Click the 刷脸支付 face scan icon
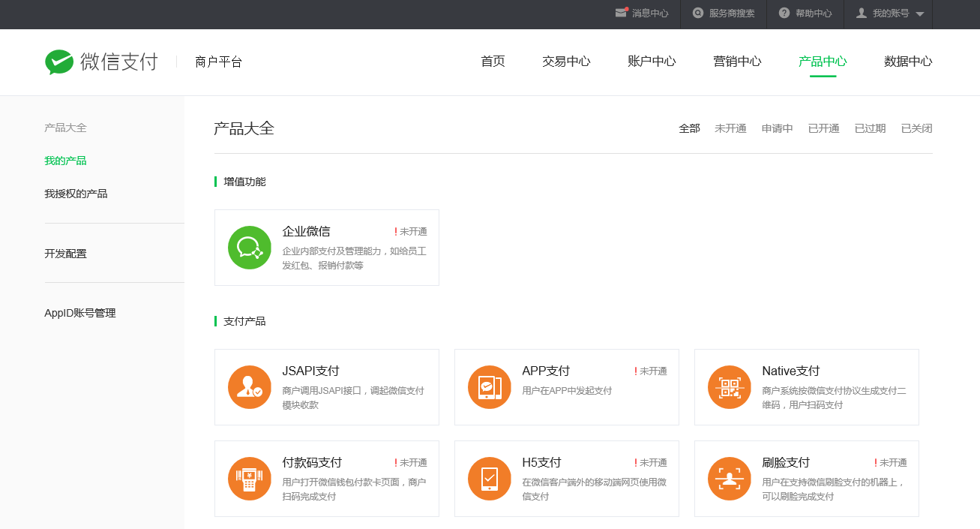This screenshot has height=529, width=980. pyautogui.click(x=730, y=479)
